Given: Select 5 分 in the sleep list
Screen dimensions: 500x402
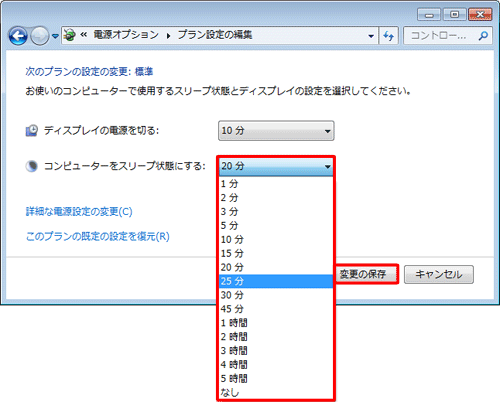Looking at the screenshot, I should [x=276, y=226].
